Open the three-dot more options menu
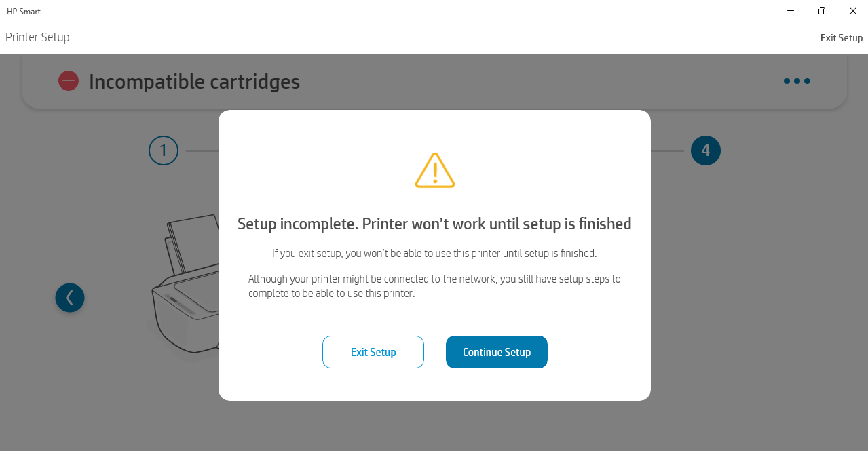The height and width of the screenshot is (451, 868). (x=797, y=81)
